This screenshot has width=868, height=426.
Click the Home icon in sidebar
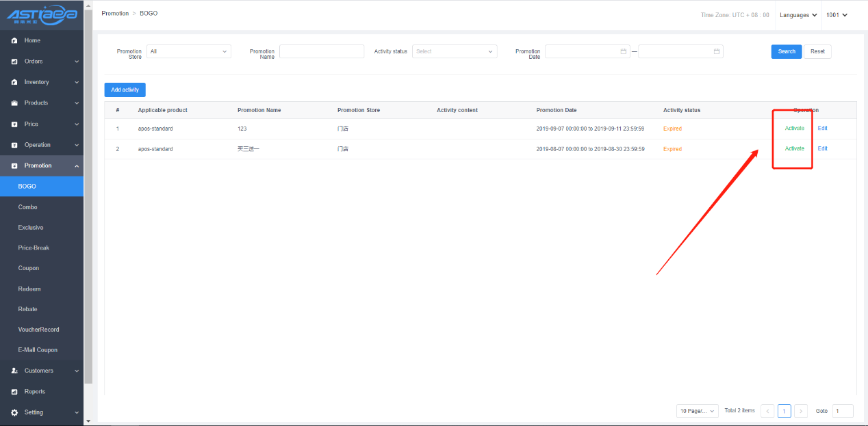coord(14,41)
